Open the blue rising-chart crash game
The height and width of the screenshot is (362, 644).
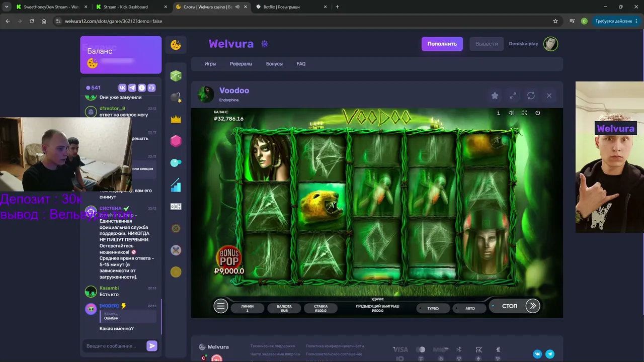click(x=176, y=185)
